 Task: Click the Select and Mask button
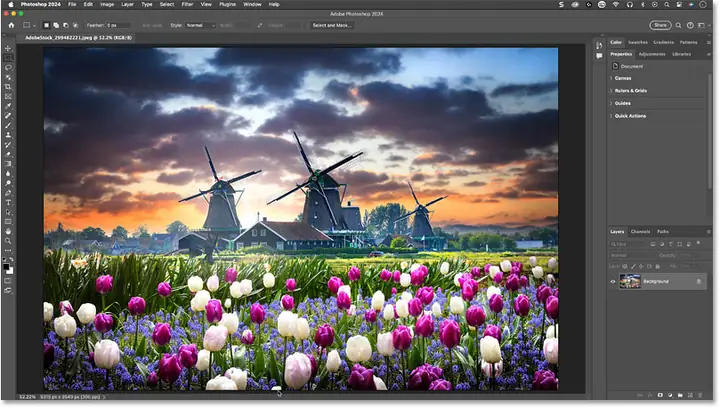332,25
